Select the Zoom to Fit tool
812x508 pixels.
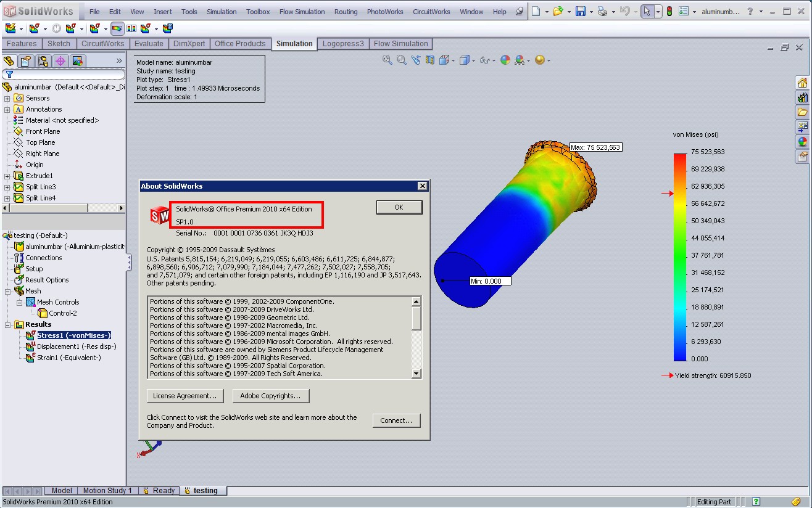(387, 60)
